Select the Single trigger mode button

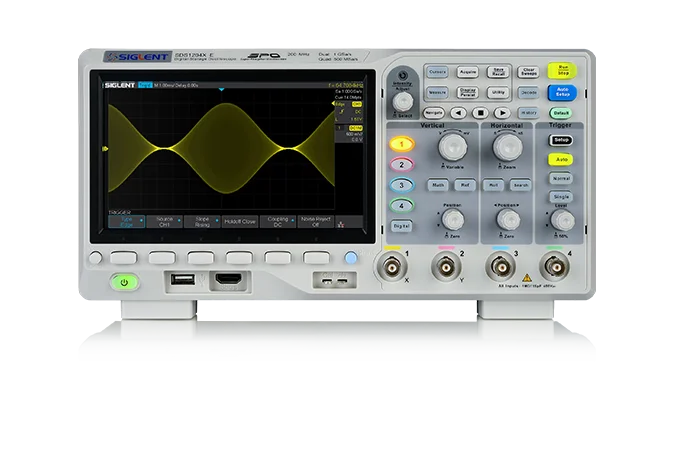pyautogui.click(x=561, y=196)
